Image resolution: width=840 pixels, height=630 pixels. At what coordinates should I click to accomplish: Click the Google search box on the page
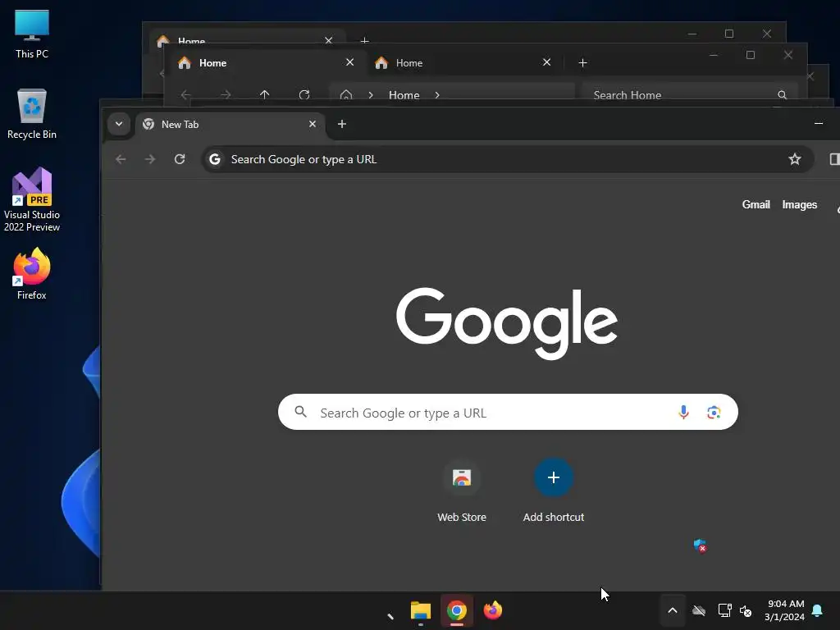click(x=508, y=412)
